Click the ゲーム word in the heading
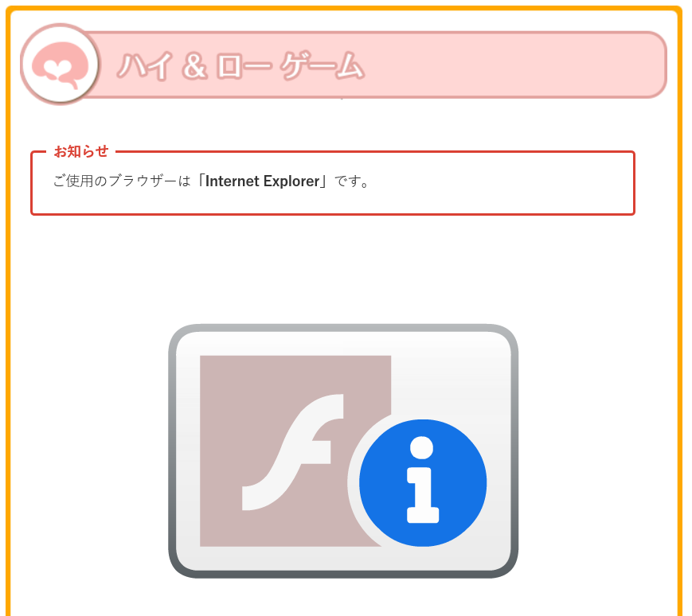Image resolution: width=692 pixels, height=616 pixels. pyautogui.click(x=323, y=66)
